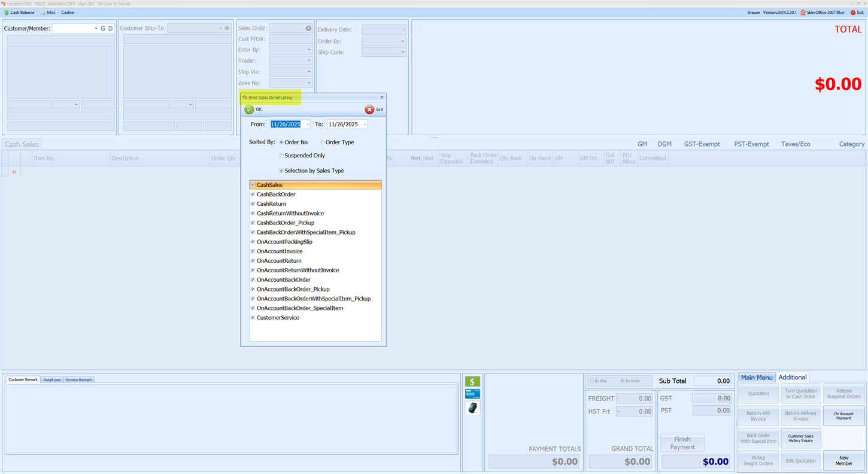
Task: Uncheck the CashReturn sales type
Action: tap(253, 204)
